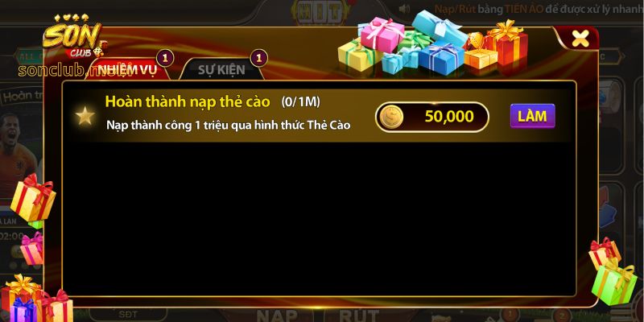Screen dimensions: 644x322
Task: Click the notification badge on SỰ KIỆN
Action: [258, 58]
